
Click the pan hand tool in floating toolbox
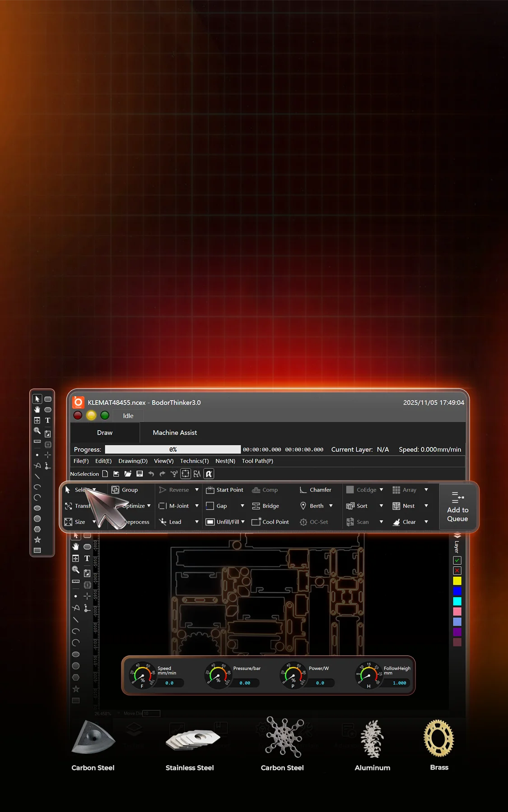point(37,410)
